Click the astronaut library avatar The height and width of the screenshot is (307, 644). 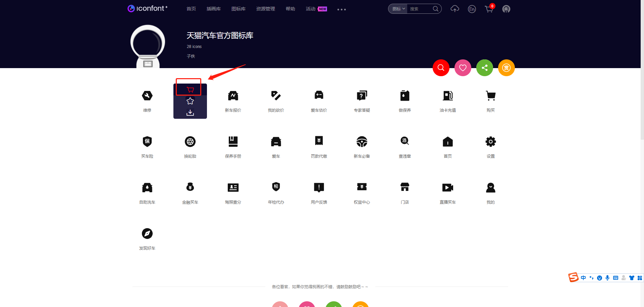[148, 46]
